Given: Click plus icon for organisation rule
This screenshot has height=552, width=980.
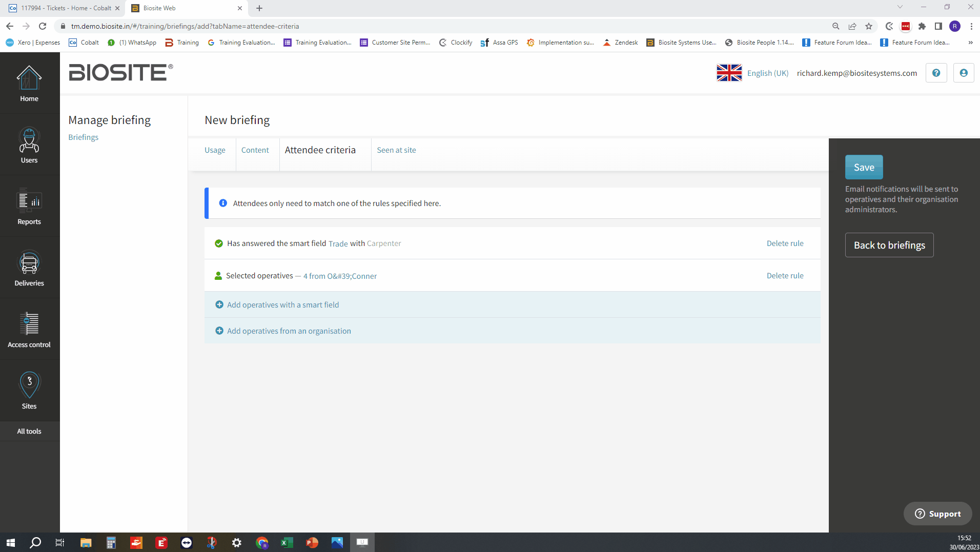Looking at the screenshot, I should tap(219, 331).
